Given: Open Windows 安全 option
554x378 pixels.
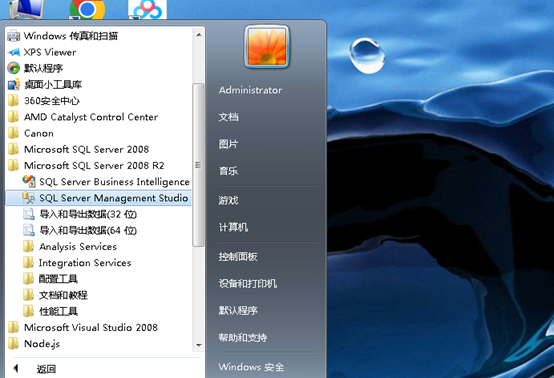Looking at the screenshot, I should coord(251,367).
